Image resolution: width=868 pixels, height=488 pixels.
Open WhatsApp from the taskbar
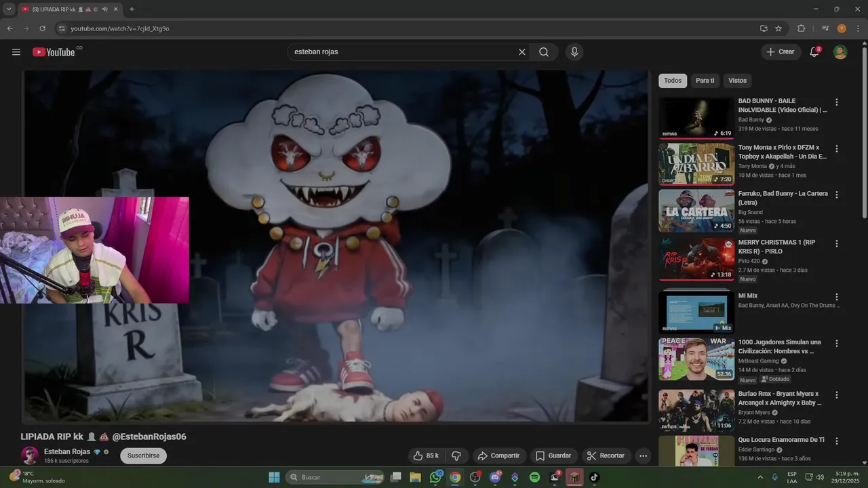435,477
